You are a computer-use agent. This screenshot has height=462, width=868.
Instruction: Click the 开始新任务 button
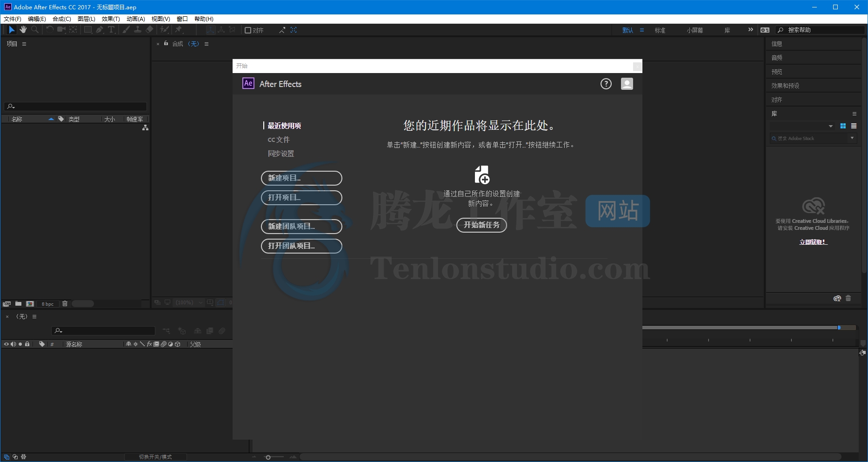(x=481, y=225)
